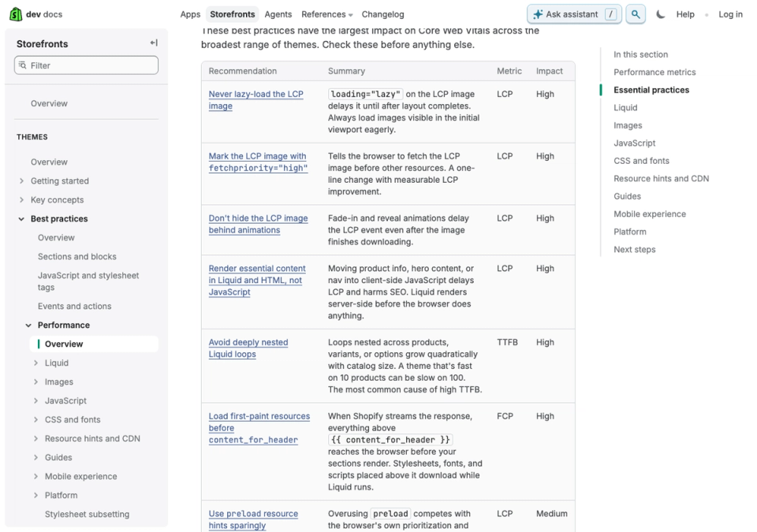Toggle dark mode moon icon

(x=661, y=14)
